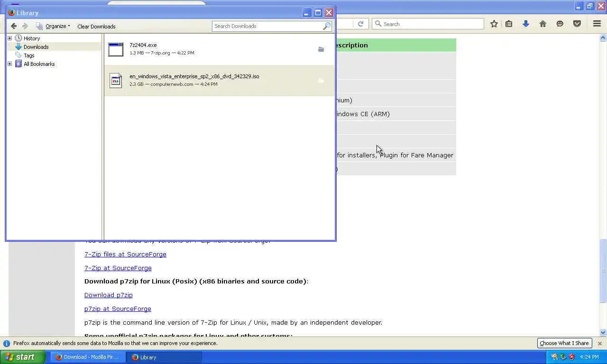The height and width of the screenshot is (364, 607).
Task: Reload the page in Firefox
Action: tap(360, 24)
